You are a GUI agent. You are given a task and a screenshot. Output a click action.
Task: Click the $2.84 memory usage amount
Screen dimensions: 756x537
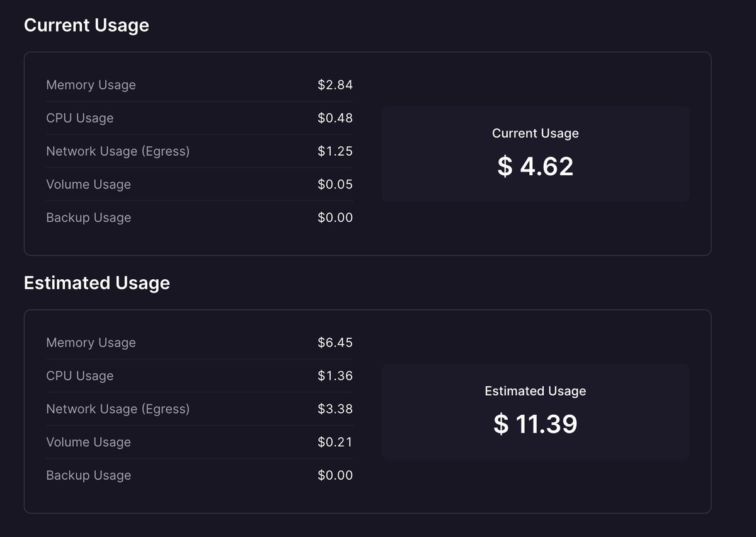[335, 85]
